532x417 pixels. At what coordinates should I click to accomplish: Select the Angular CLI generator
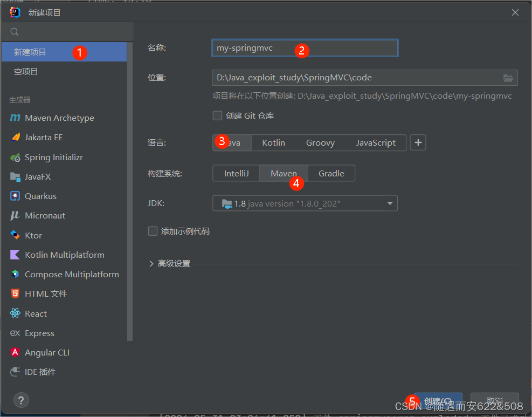47,352
